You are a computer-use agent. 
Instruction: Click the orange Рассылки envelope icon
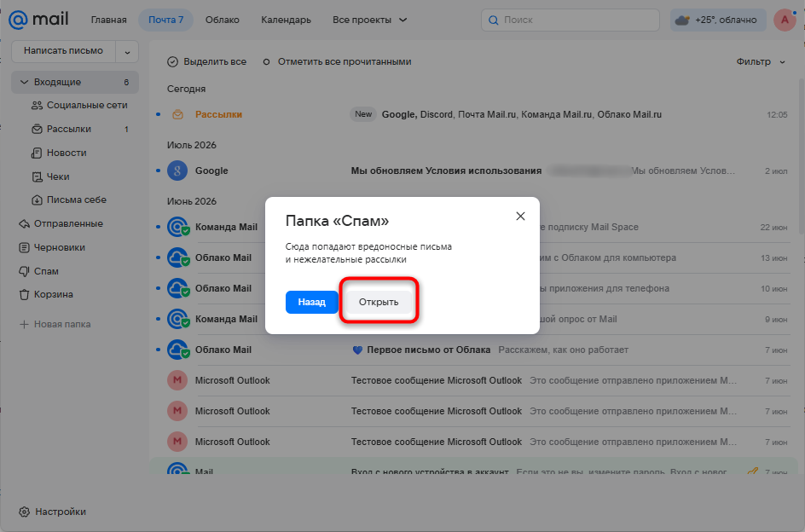[177, 114]
